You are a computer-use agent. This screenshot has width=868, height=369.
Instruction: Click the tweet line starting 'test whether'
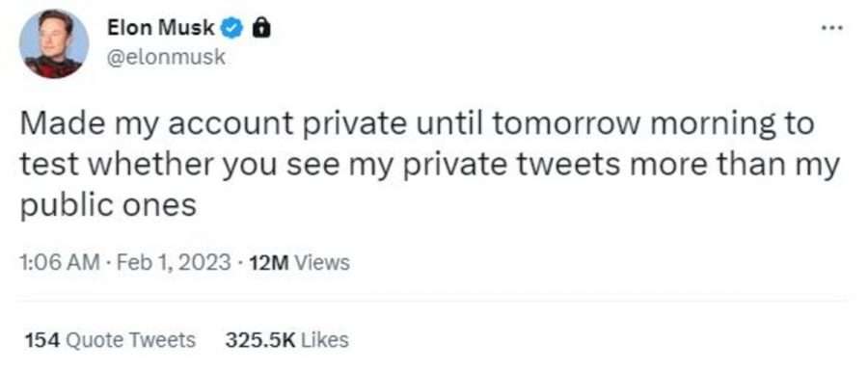coord(430,166)
